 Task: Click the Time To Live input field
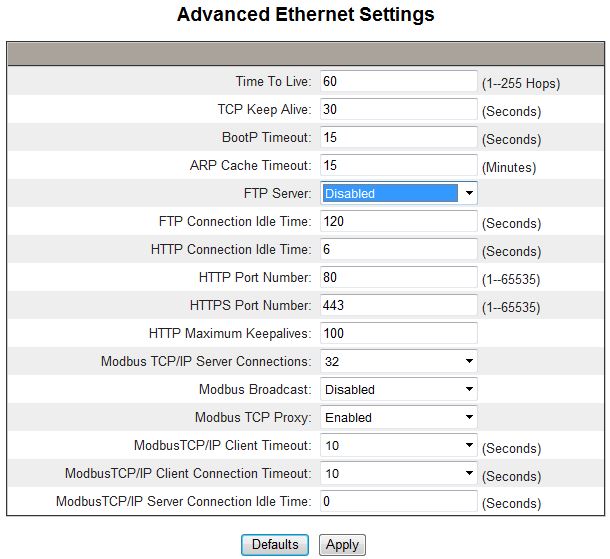(x=398, y=81)
